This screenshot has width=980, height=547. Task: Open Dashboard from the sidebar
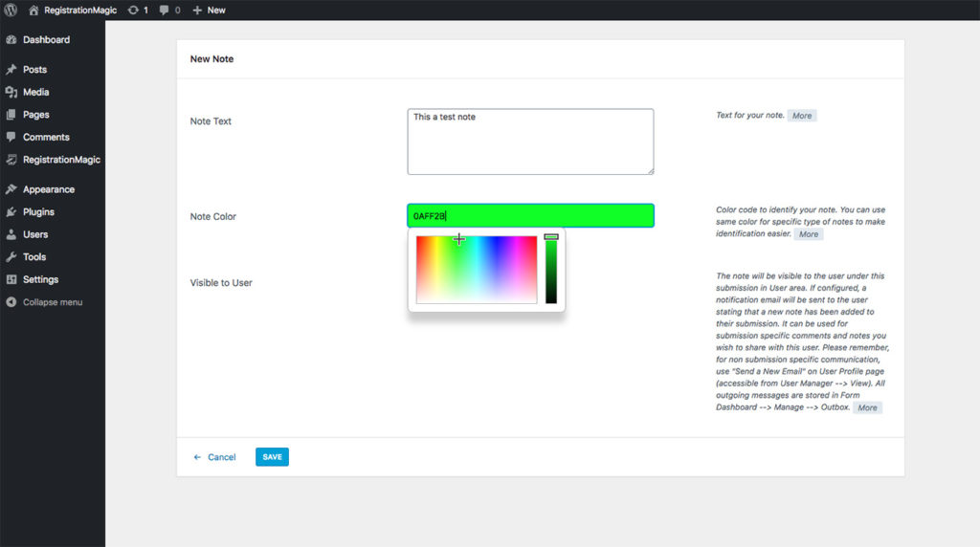click(46, 40)
